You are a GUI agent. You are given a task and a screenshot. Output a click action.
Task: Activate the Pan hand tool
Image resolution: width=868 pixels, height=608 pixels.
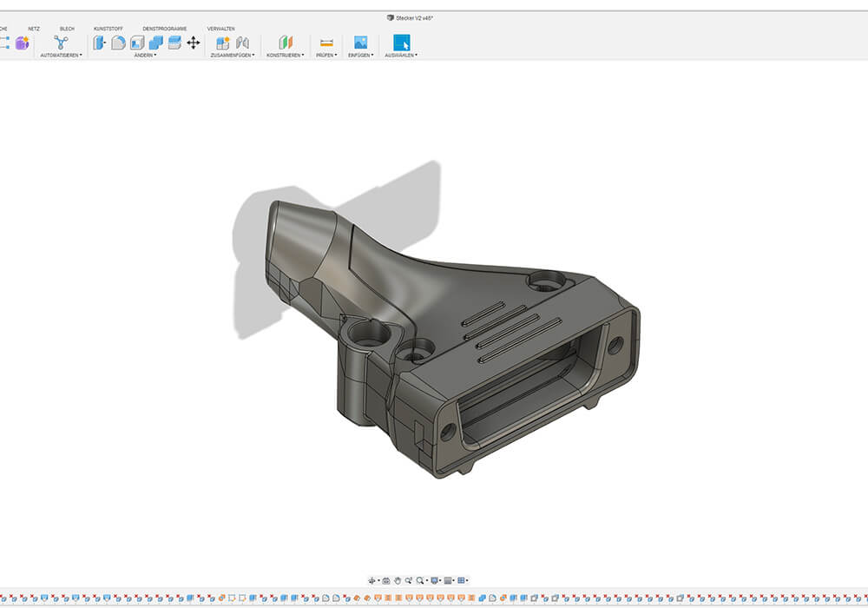tap(398, 580)
